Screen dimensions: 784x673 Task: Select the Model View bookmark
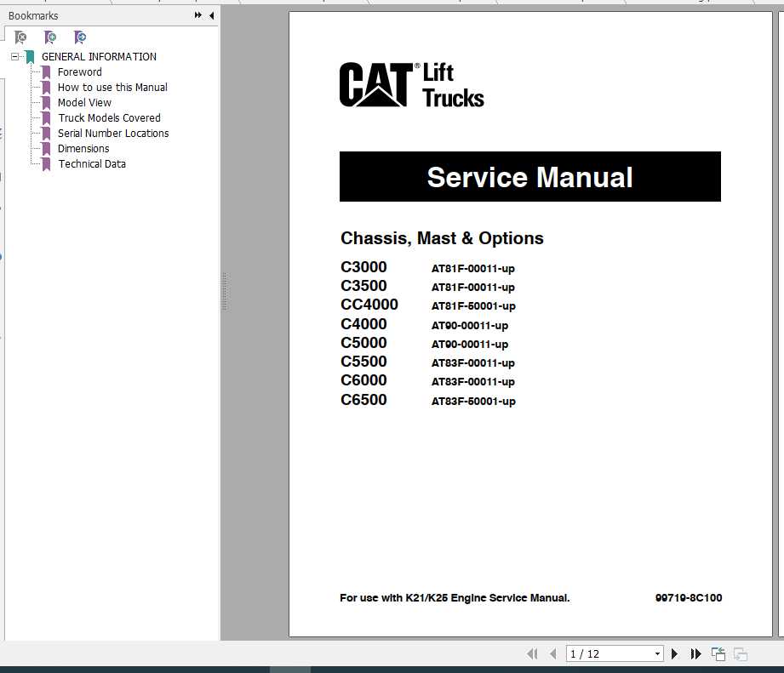(x=84, y=102)
